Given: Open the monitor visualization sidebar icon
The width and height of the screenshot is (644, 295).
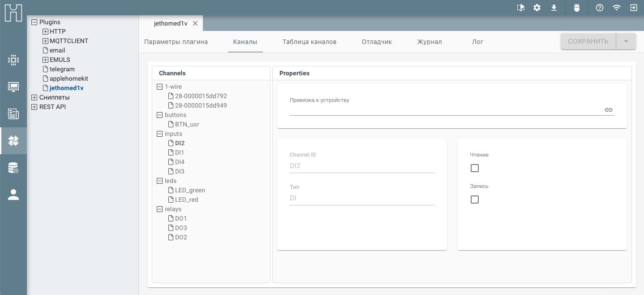Looking at the screenshot, I should 13,87.
